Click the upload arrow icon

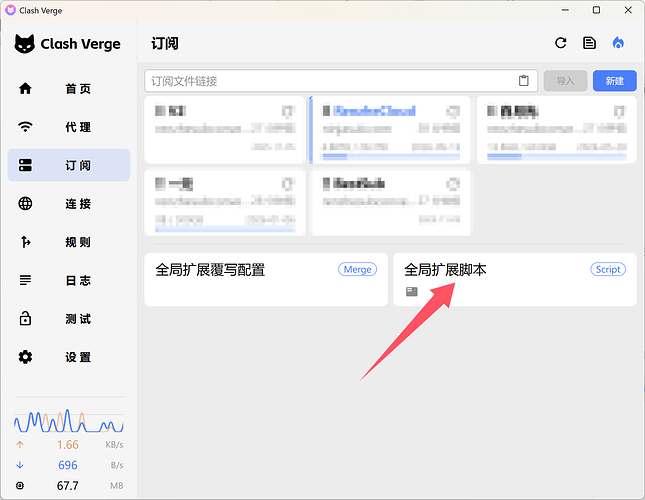tap(20, 444)
